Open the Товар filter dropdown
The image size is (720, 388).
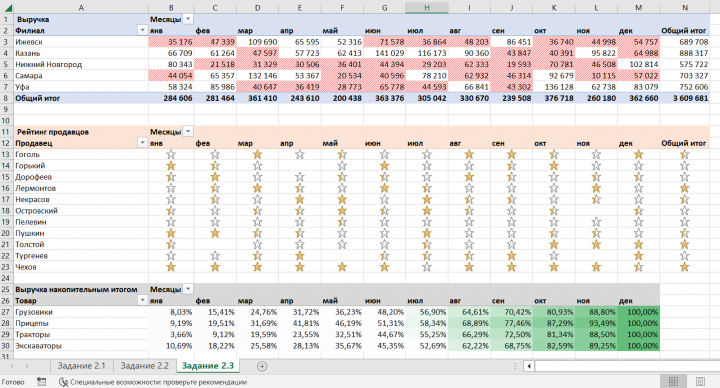pyautogui.click(x=142, y=301)
